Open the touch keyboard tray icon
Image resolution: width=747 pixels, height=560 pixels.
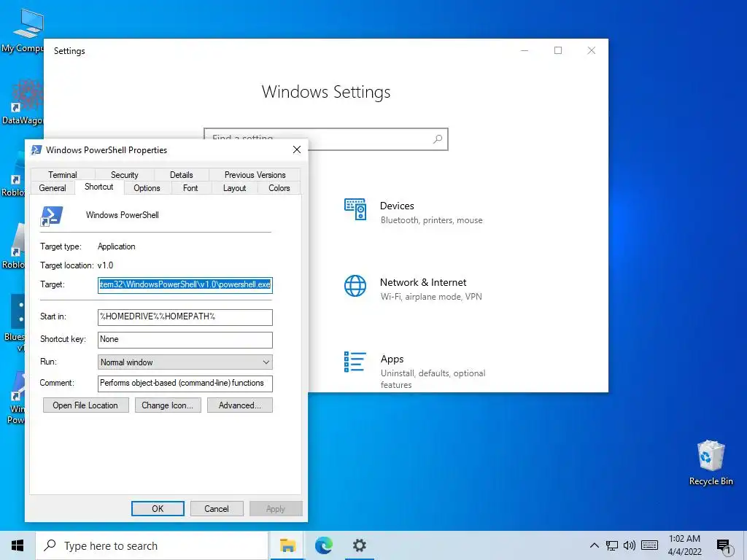coord(649,545)
